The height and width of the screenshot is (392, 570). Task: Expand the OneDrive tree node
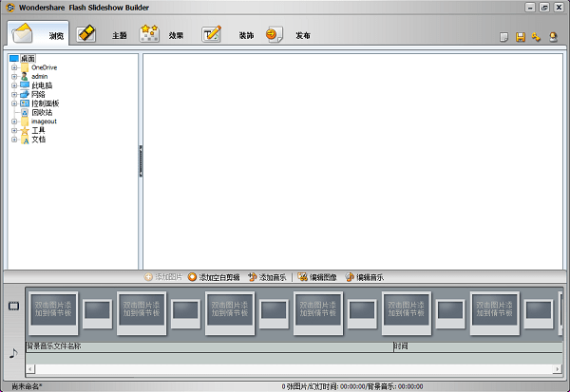click(x=14, y=67)
